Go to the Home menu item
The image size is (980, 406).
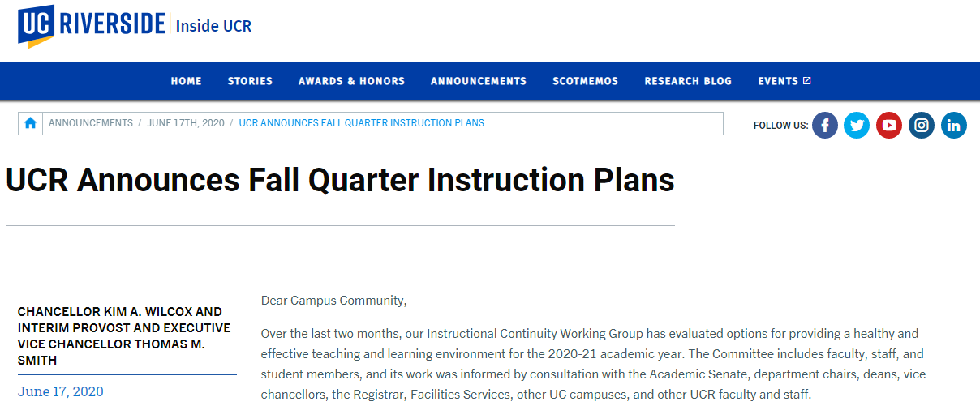pyautogui.click(x=186, y=81)
